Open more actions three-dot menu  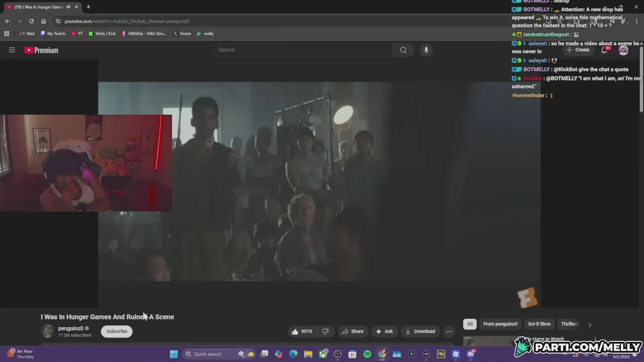[x=449, y=331]
